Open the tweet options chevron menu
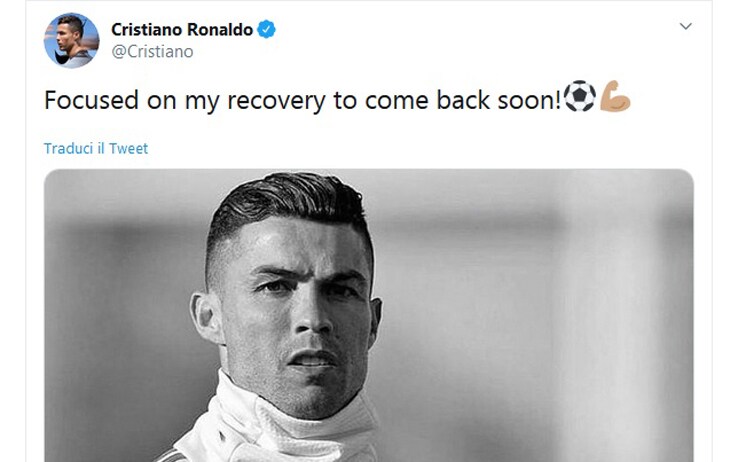 coord(685,26)
